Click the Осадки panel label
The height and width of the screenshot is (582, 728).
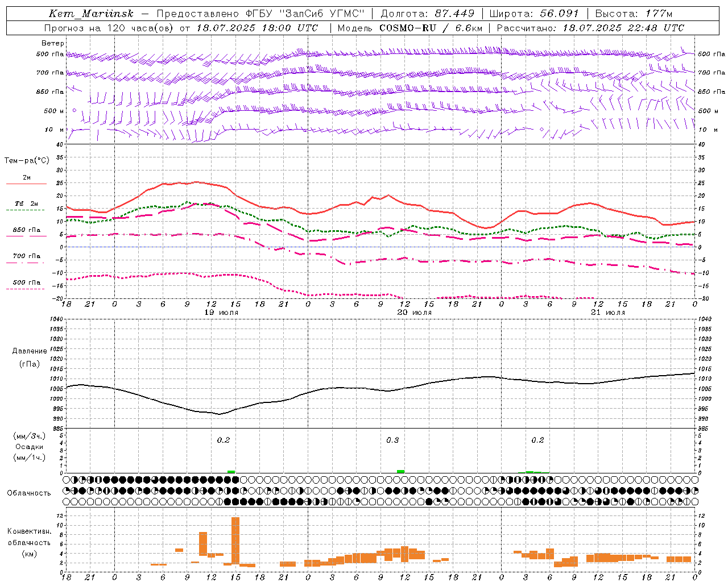coord(30,447)
